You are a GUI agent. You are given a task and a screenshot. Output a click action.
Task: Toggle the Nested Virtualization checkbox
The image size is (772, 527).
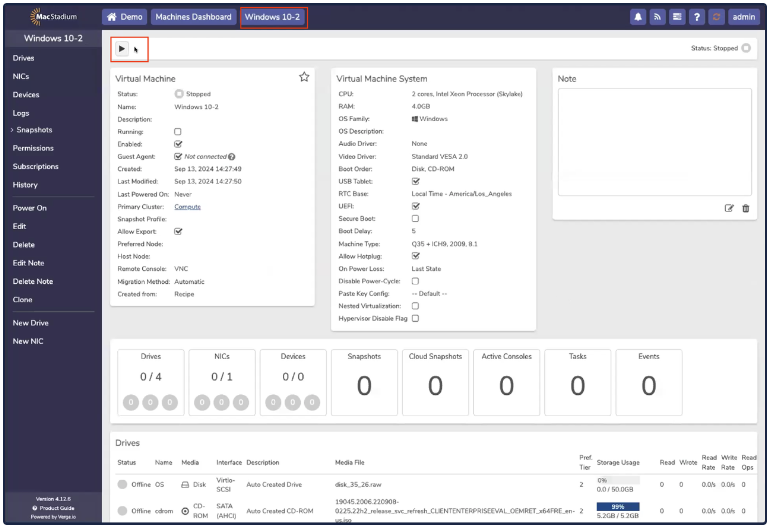click(415, 306)
